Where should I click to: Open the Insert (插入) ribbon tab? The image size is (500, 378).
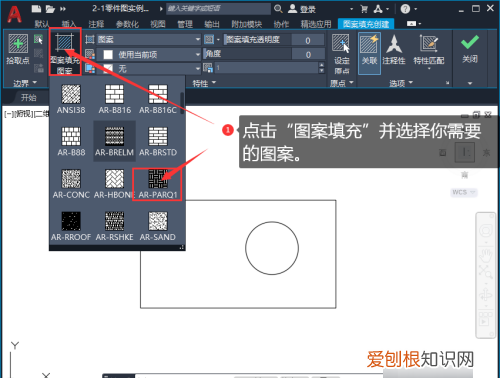coord(69,24)
